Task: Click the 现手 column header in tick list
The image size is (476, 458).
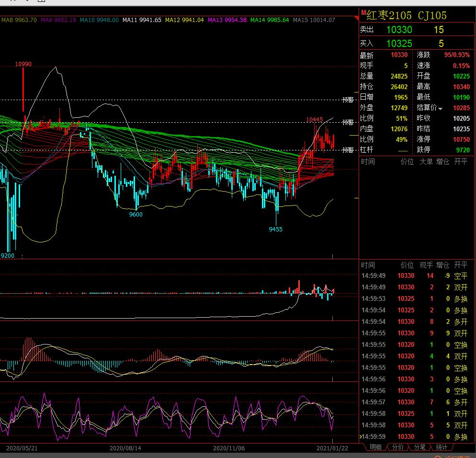Action: (426, 265)
